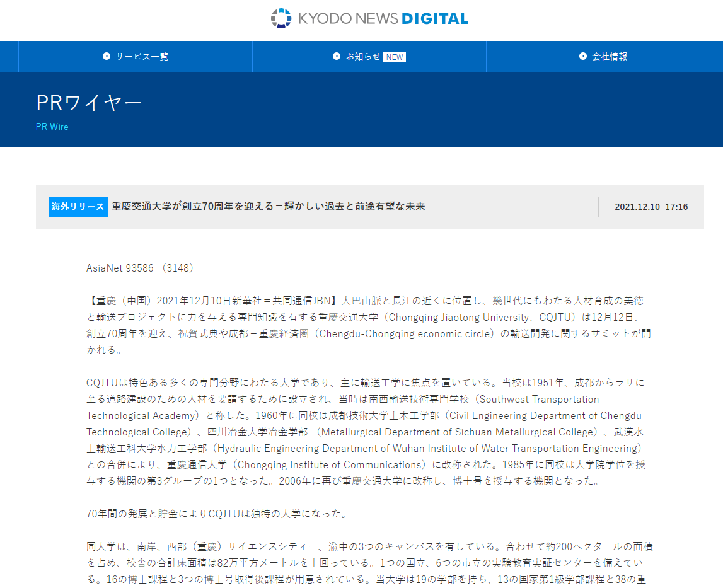This screenshot has width=723, height=588.
Task: Select the blue 海外リリース category tag
Action: 78,207
